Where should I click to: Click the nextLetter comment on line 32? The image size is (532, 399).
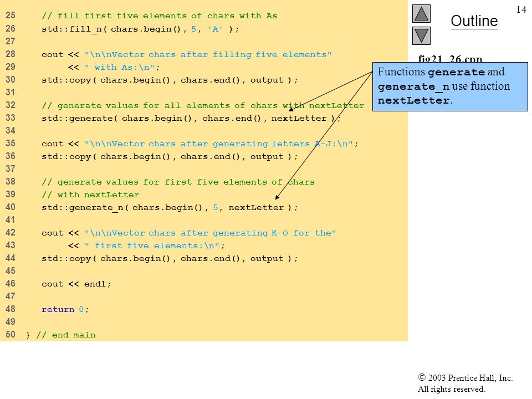203,105
